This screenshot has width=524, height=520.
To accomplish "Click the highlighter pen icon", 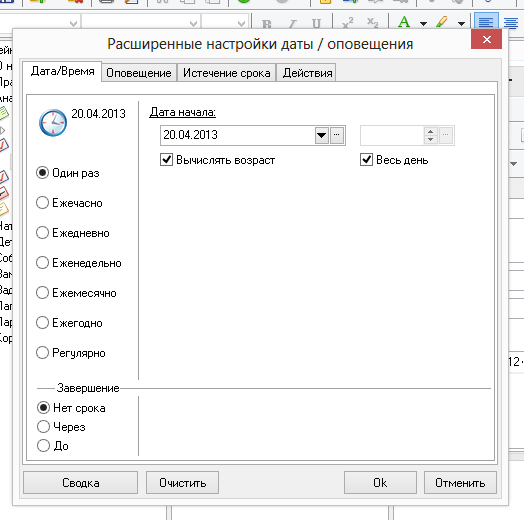I will point(442,22).
